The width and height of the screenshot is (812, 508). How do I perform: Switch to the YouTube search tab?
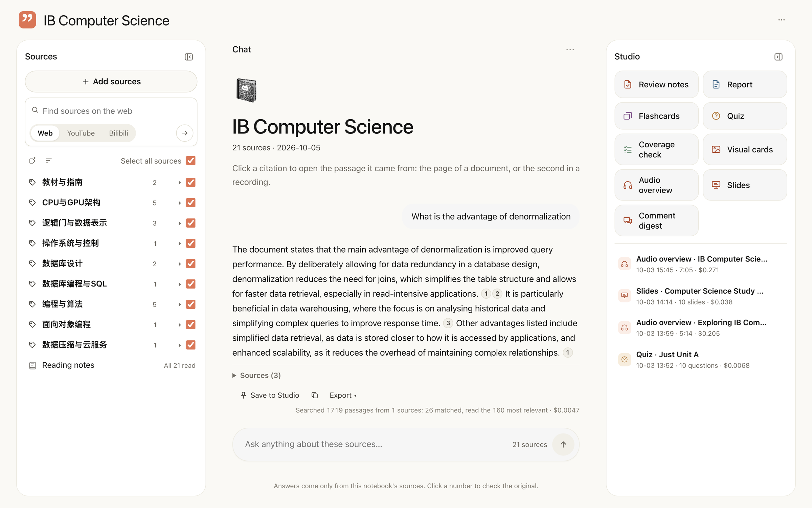click(81, 133)
